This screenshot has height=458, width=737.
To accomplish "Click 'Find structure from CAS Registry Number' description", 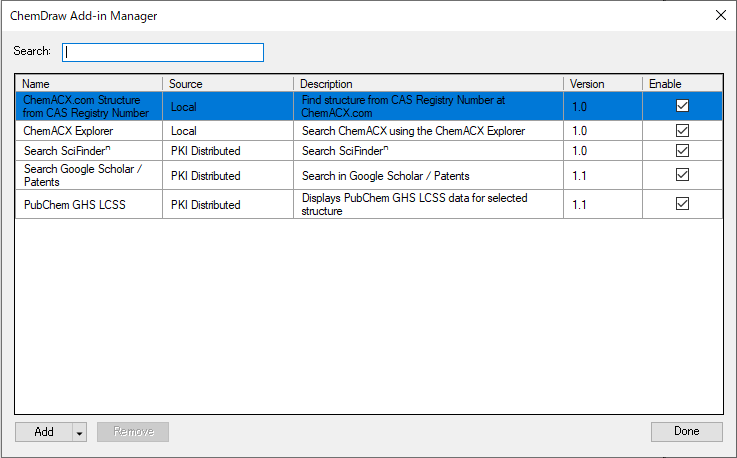I will 403,106.
